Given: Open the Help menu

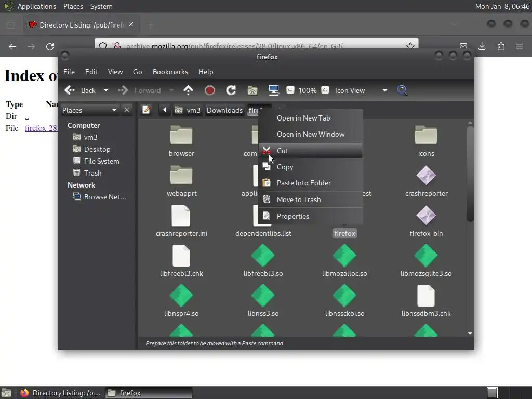Looking at the screenshot, I should coord(206,72).
